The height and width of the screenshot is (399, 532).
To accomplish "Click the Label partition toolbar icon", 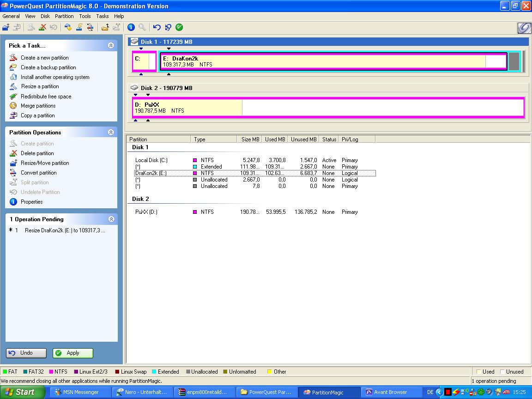I will point(68,27).
